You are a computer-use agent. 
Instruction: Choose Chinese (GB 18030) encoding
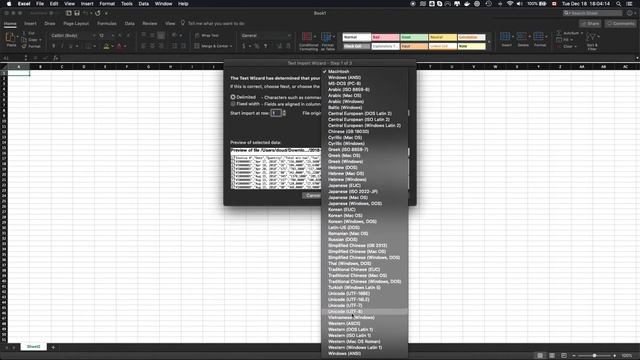(x=364, y=131)
